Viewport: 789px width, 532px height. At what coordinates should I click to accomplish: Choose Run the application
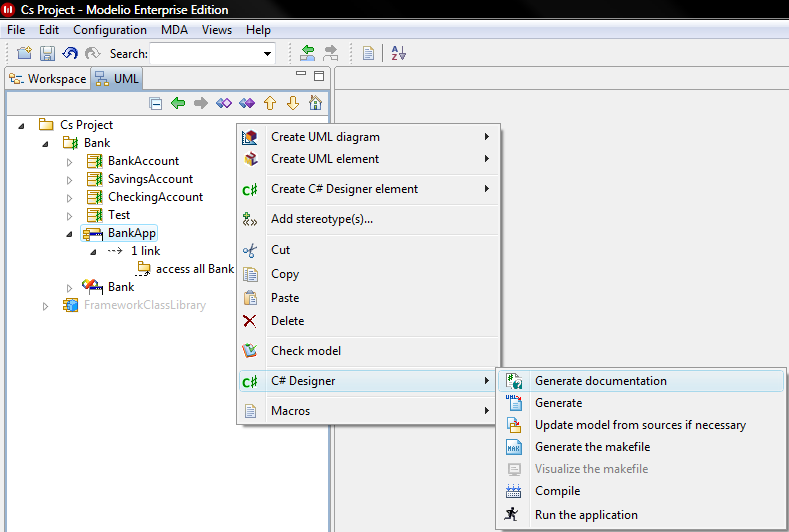pos(641,515)
